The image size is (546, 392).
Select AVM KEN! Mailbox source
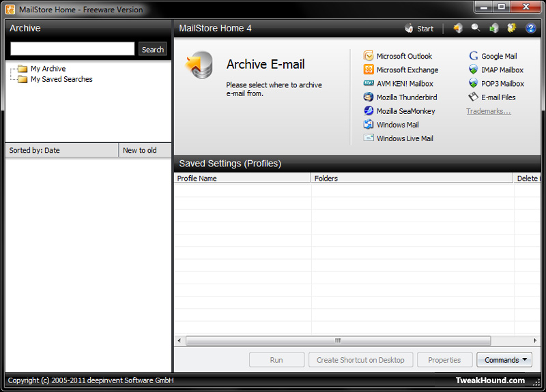point(399,83)
